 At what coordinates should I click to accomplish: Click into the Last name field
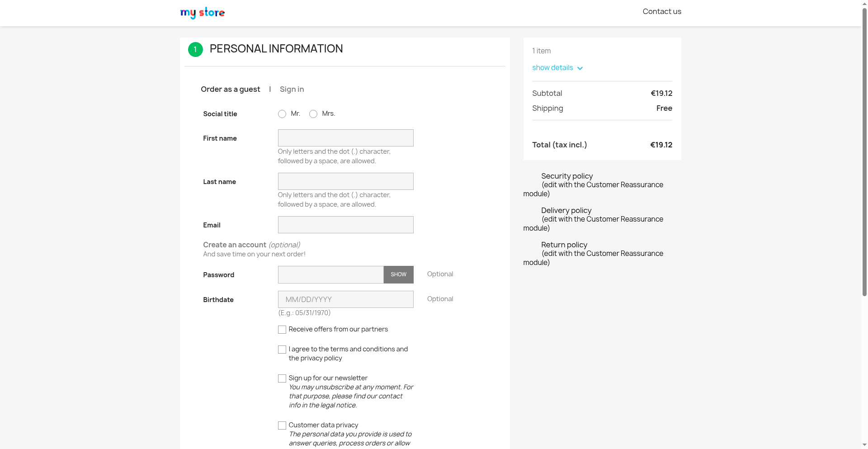pyautogui.click(x=345, y=181)
